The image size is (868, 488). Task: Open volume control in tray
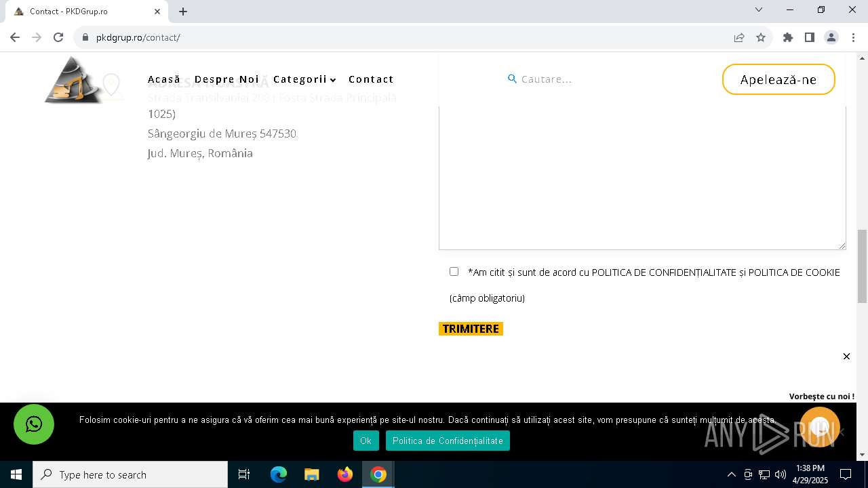click(x=781, y=474)
